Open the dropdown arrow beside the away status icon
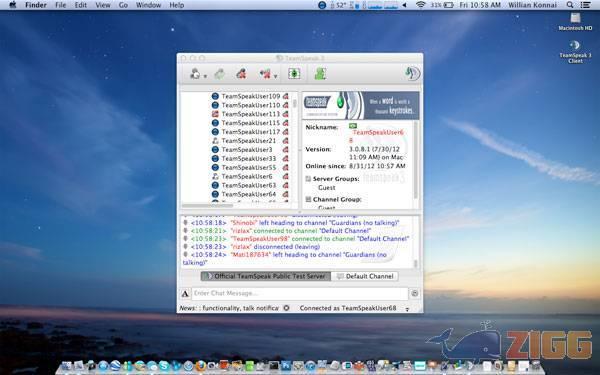Image resolution: width=600 pixels, height=375 pixels. (x=275, y=76)
